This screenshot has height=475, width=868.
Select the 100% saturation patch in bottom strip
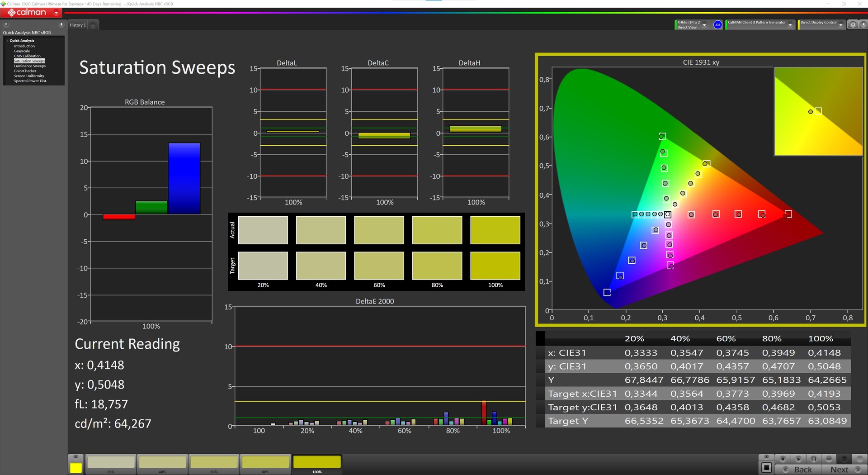pyautogui.click(x=317, y=464)
